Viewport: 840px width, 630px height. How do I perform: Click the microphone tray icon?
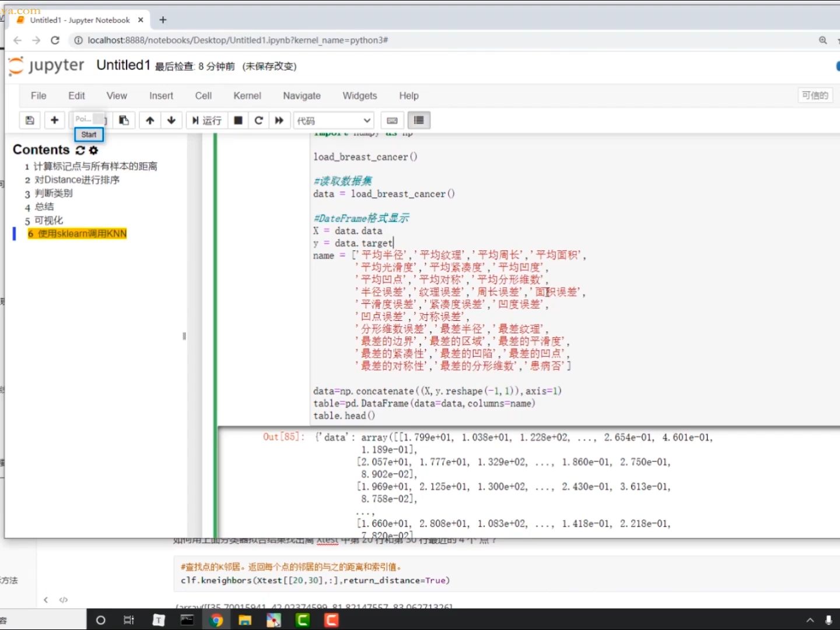tap(828, 620)
